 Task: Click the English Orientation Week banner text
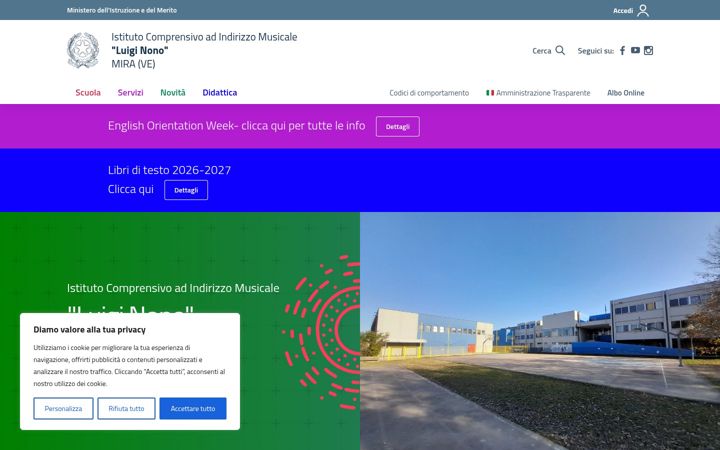pyautogui.click(x=236, y=126)
